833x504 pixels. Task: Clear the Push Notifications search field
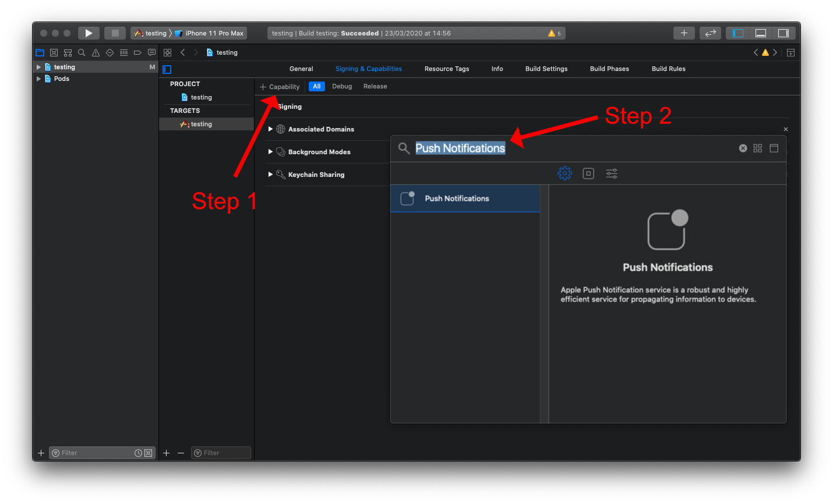point(743,148)
